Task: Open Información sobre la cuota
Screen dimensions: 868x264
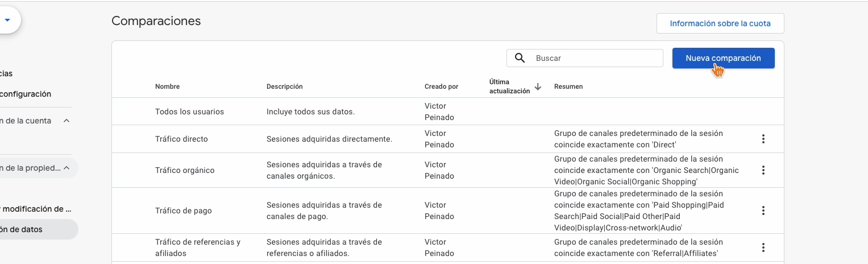Action: (720, 24)
